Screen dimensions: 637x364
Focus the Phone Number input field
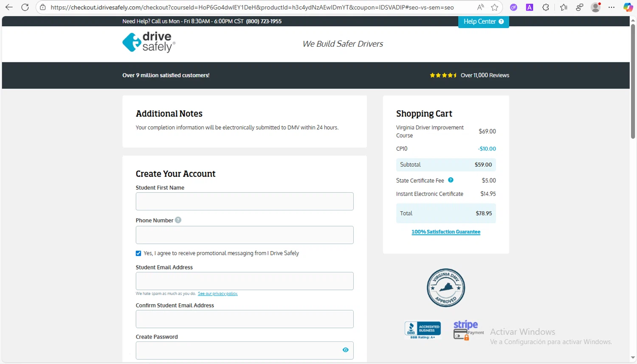point(245,235)
